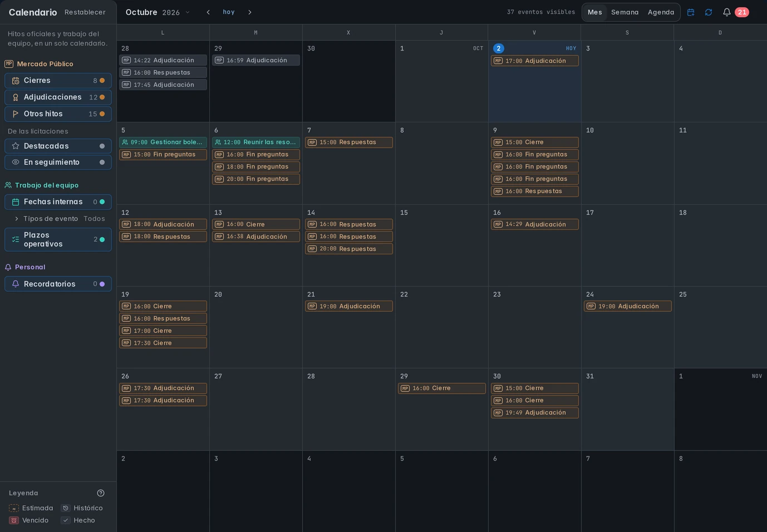Viewport: 767px width, 532px height.
Task: Open the 20:00 Fin preguntas event
Action: coord(256,179)
